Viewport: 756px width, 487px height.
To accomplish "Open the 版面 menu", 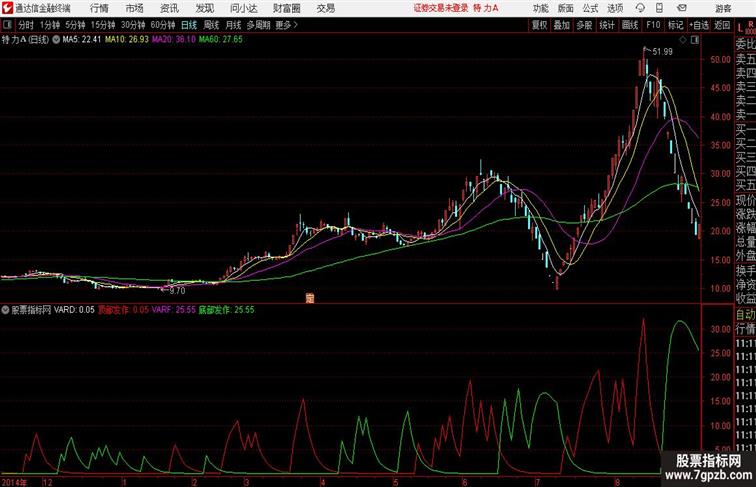I will (x=566, y=8).
